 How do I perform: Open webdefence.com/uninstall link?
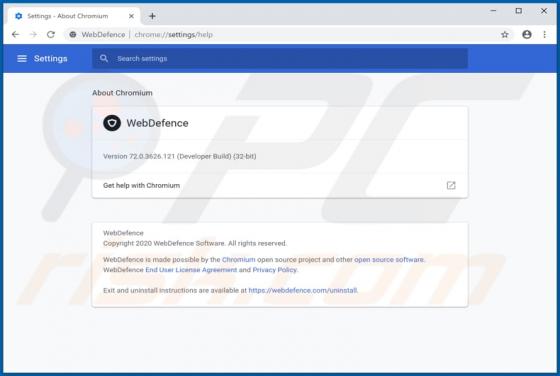303,291
